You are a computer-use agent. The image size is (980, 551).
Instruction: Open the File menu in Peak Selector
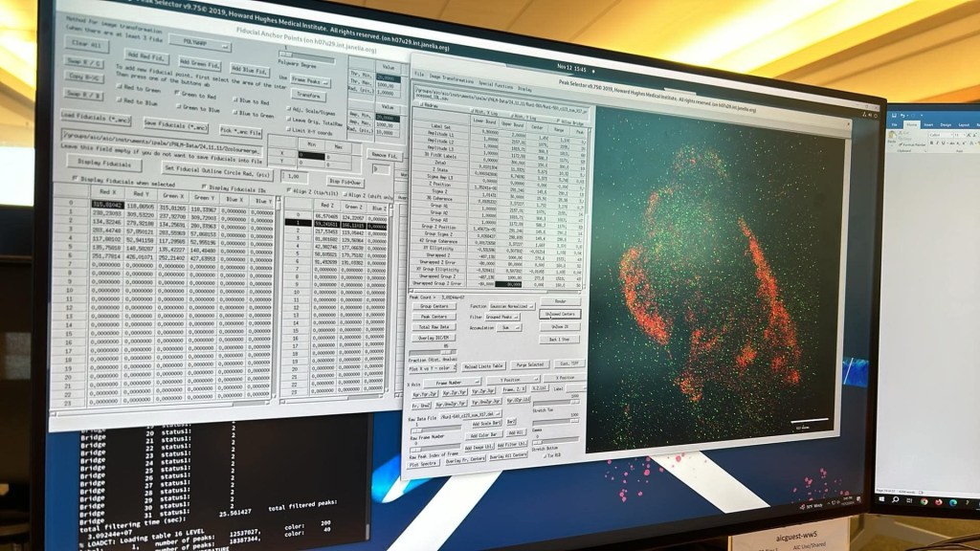tap(419, 74)
